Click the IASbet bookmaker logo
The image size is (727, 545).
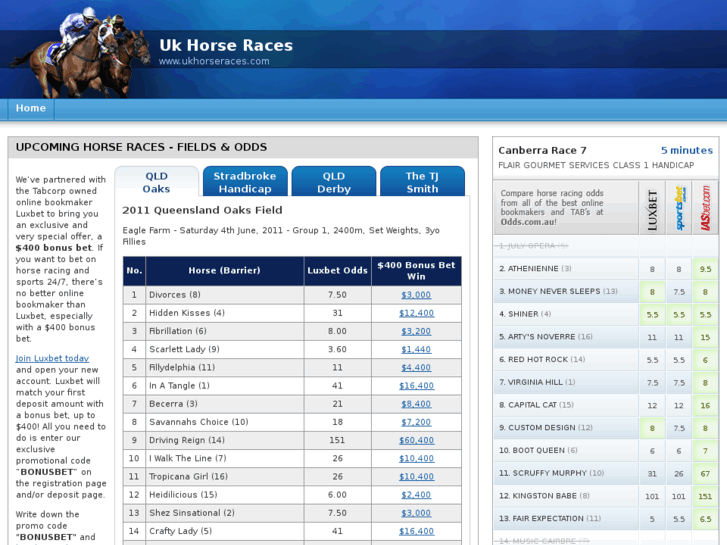[706, 208]
